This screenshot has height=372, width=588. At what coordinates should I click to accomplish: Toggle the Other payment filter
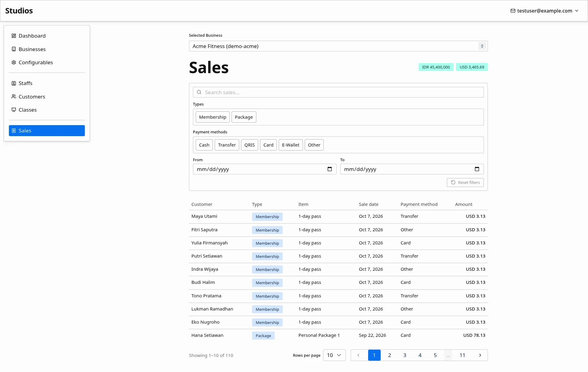pos(314,145)
